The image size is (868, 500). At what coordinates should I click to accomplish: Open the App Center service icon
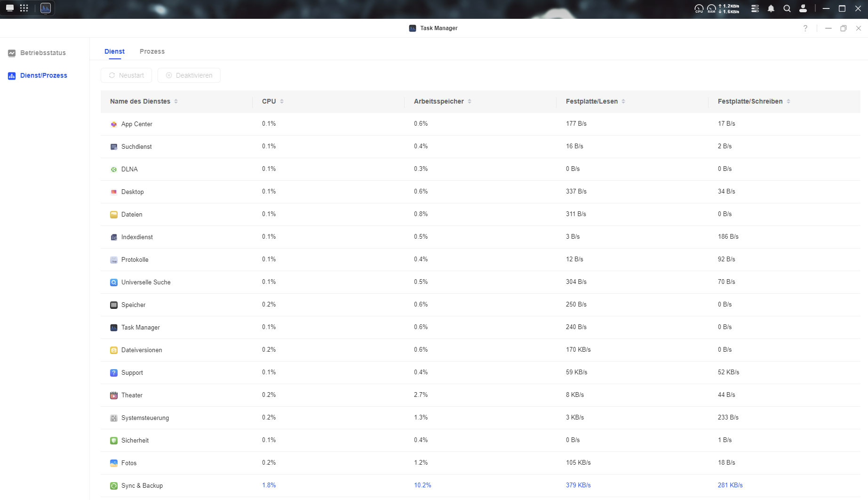113,124
